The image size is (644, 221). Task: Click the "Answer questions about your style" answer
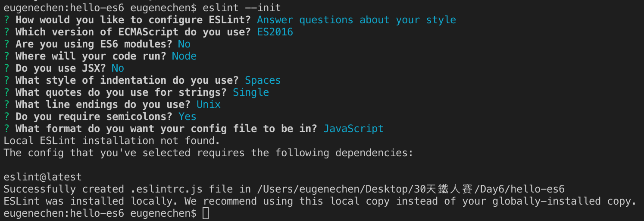tap(356, 20)
